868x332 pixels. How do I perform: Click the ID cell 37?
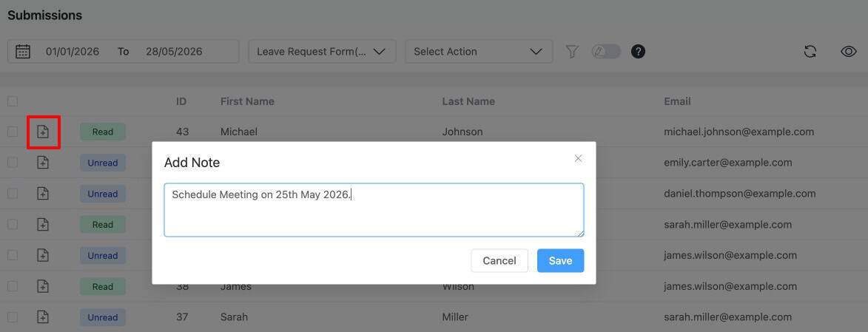click(182, 317)
